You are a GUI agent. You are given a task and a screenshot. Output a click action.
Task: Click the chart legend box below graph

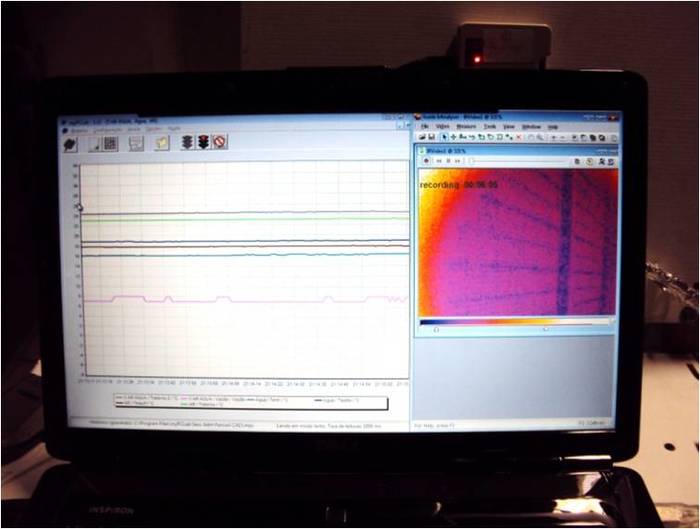pos(251,402)
